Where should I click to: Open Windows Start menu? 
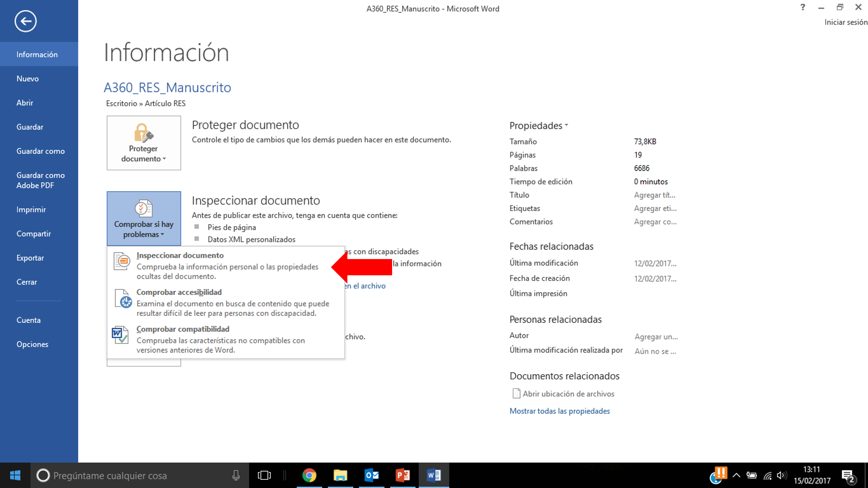(15, 475)
